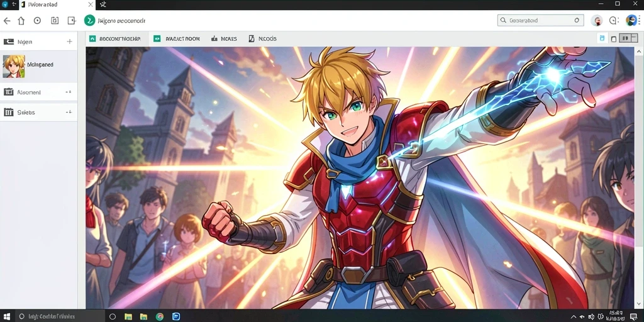Image resolution: width=644 pixels, height=322 pixels.
Task: Expand the first sidebar section with plus
Action: click(x=69, y=42)
